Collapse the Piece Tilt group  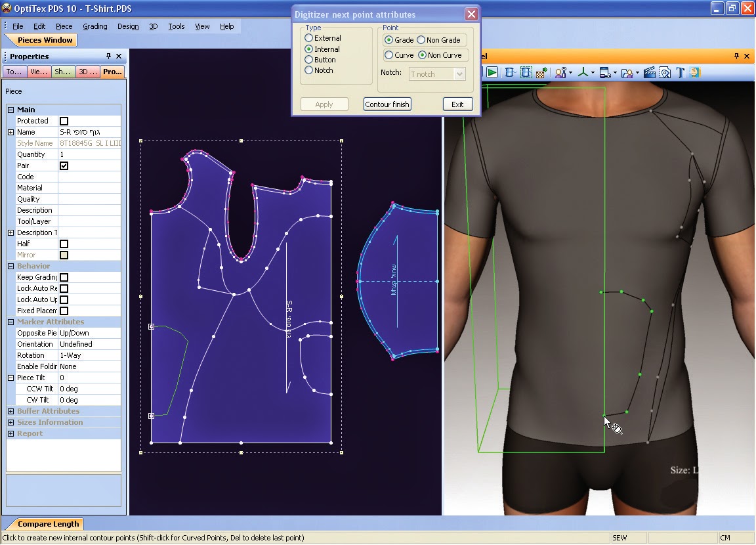10,378
